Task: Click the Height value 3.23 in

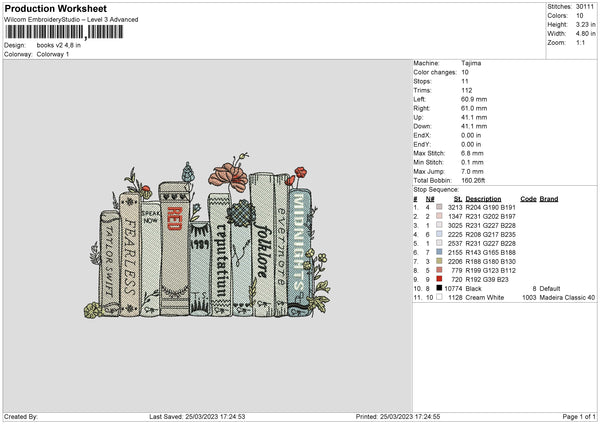Action: tap(585, 24)
